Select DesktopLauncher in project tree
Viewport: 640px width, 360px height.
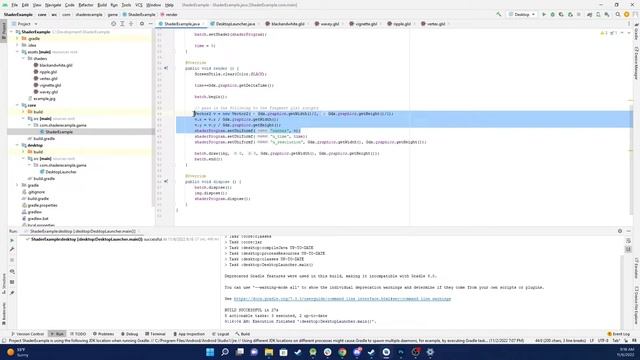[x=60, y=172]
